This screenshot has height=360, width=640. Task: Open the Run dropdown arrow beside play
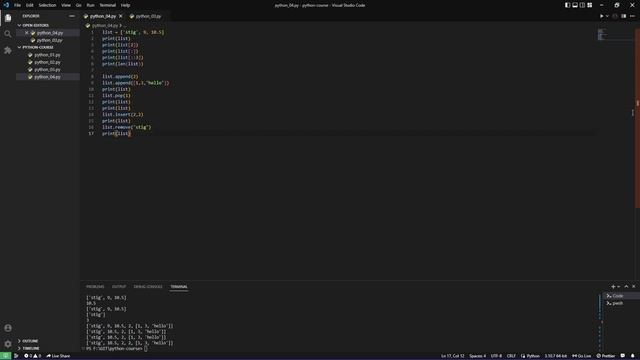[607, 16]
